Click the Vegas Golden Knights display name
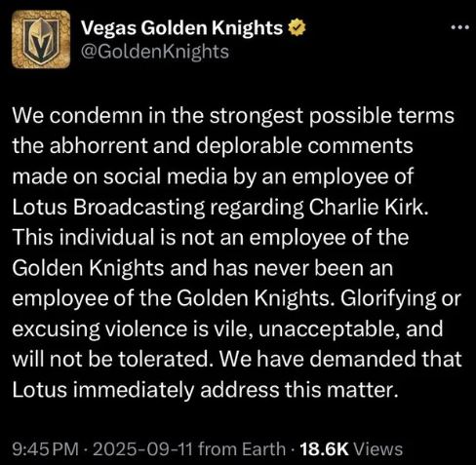476x465 pixels. click(181, 27)
